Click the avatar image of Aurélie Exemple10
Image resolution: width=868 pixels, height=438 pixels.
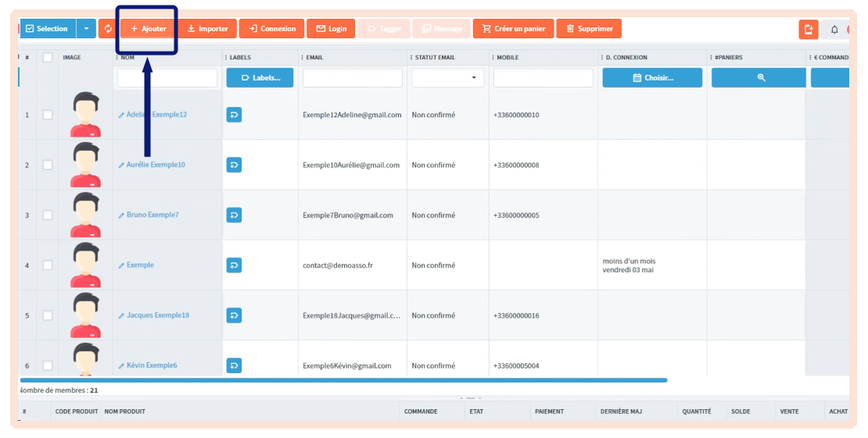[x=86, y=164]
